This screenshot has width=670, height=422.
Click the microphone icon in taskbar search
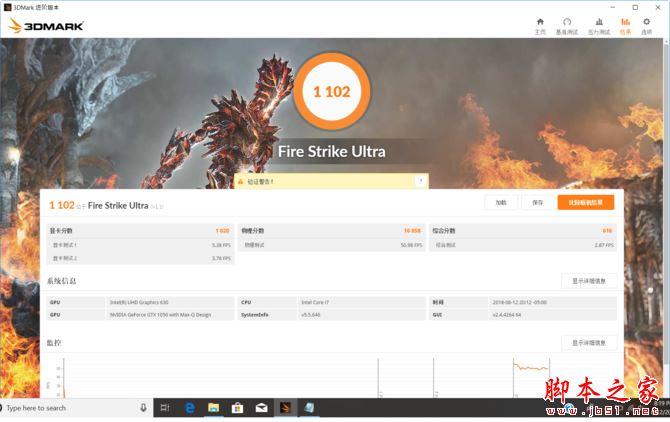tap(143, 408)
